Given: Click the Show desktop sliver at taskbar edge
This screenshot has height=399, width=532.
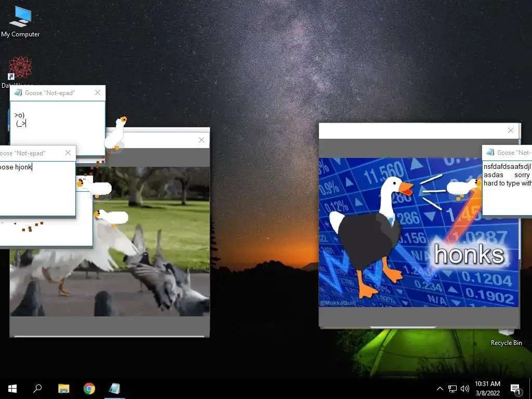Looking at the screenshot, I should [x=530, y=389].
